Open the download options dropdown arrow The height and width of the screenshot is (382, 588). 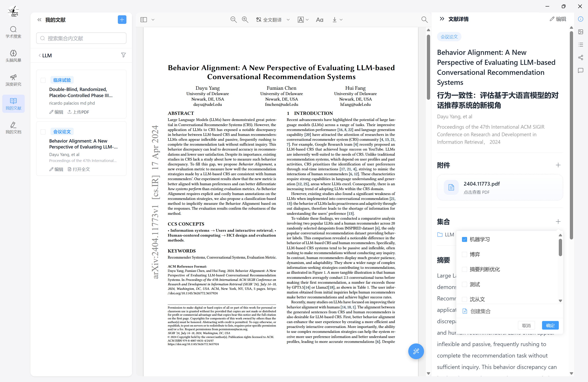click(341, 20)
